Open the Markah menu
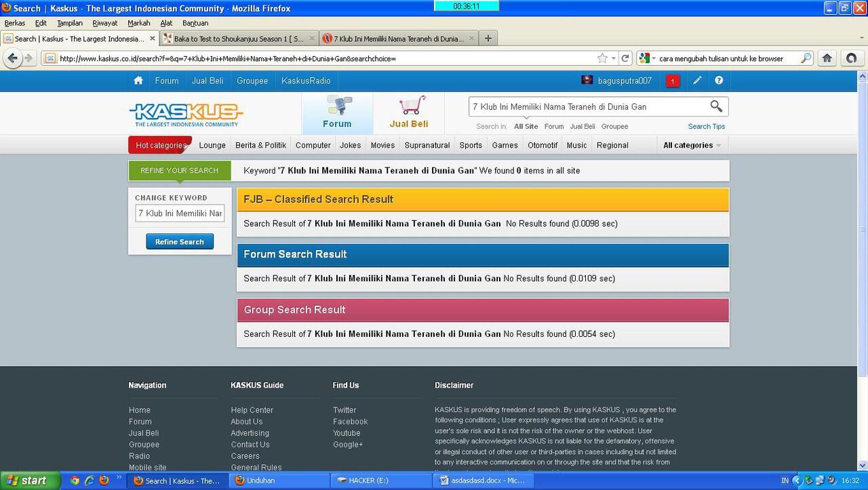Screen dimensions: 868x490 (139, 23)
